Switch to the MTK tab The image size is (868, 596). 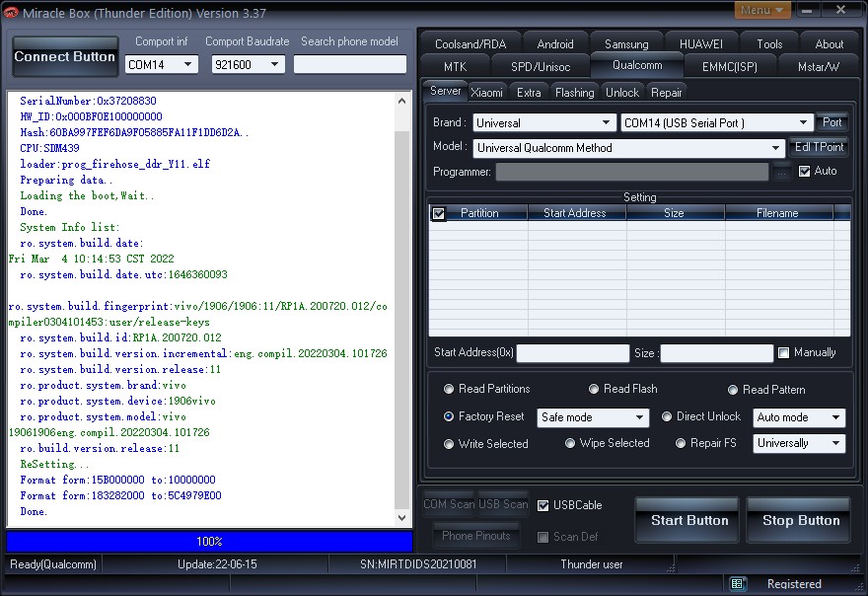tap(455, 67)
